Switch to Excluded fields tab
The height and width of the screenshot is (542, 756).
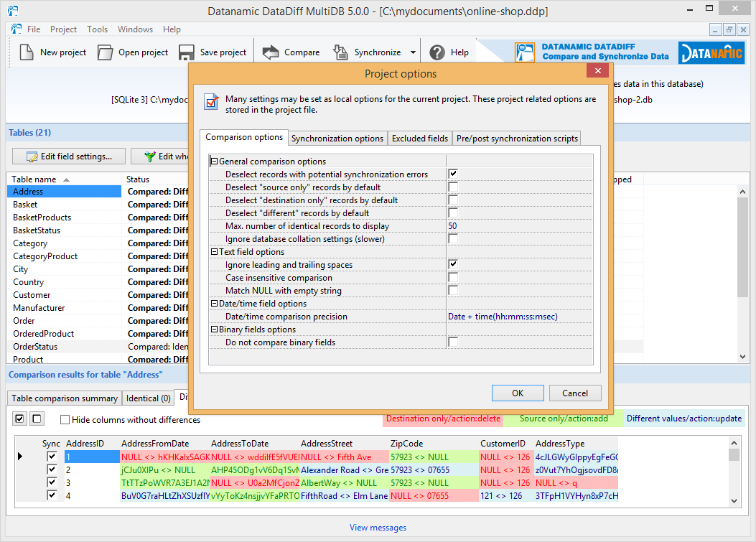[x=420, y=139]
